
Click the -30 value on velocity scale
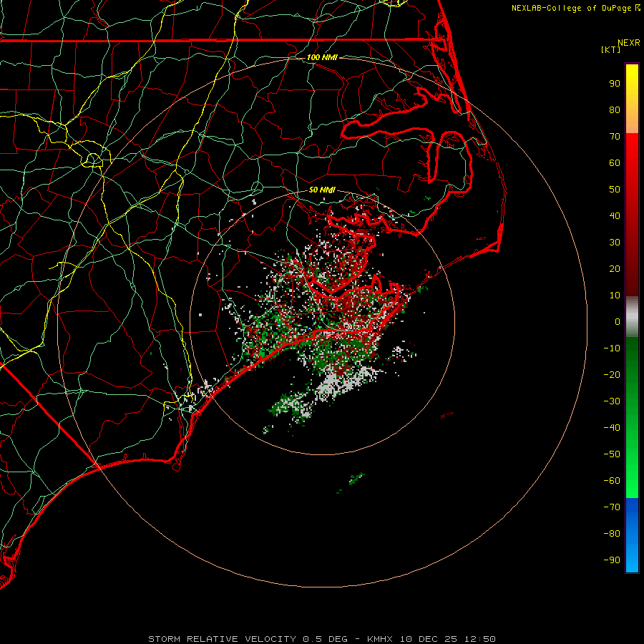[x=612, y=401]
